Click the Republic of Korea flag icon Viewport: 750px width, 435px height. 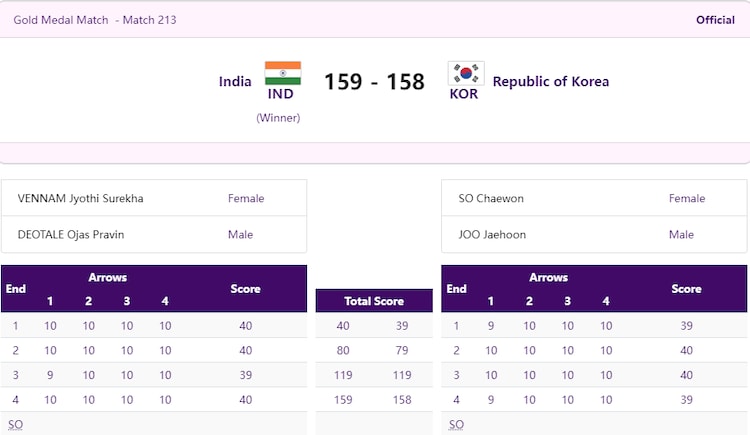465,73
